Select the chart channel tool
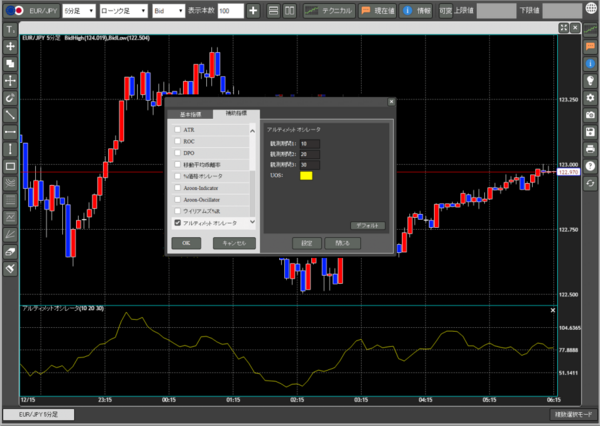The width and height of the screenshot is (600, 426). (10, 217)
